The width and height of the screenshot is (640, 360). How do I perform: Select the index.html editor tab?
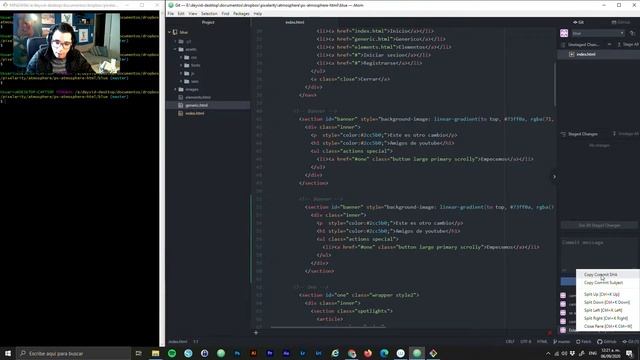click(295, 22)
